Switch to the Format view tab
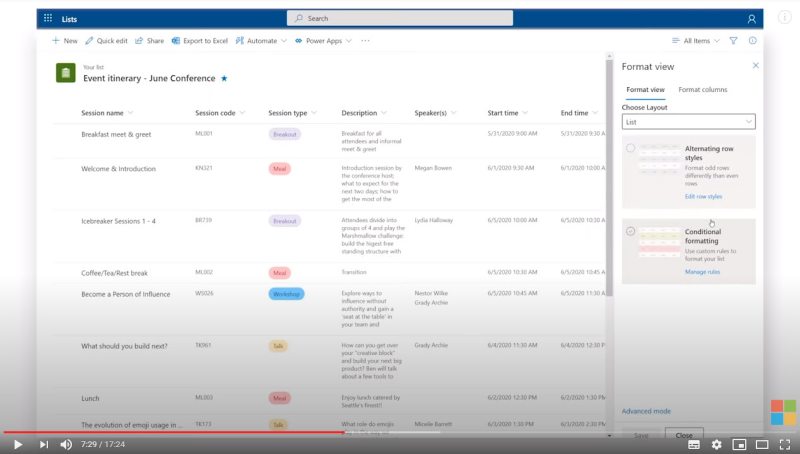This screenshot has height=454, width=800. 645,90
